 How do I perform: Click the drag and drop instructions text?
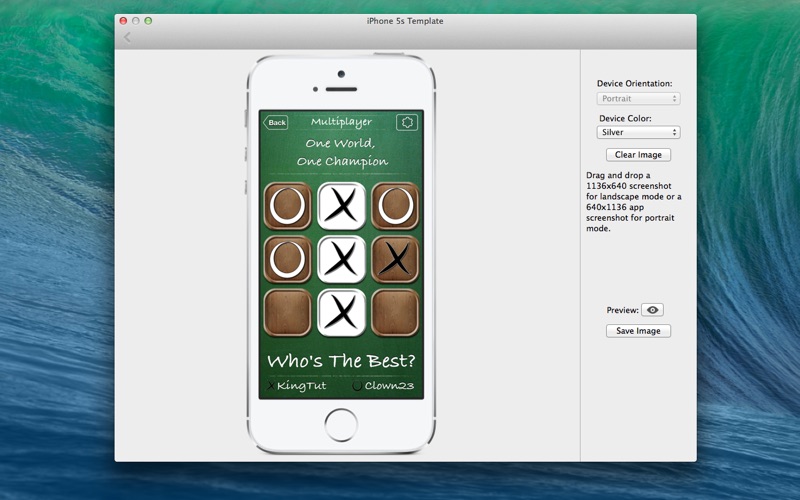pyautogui.click(x=634, y=202)
